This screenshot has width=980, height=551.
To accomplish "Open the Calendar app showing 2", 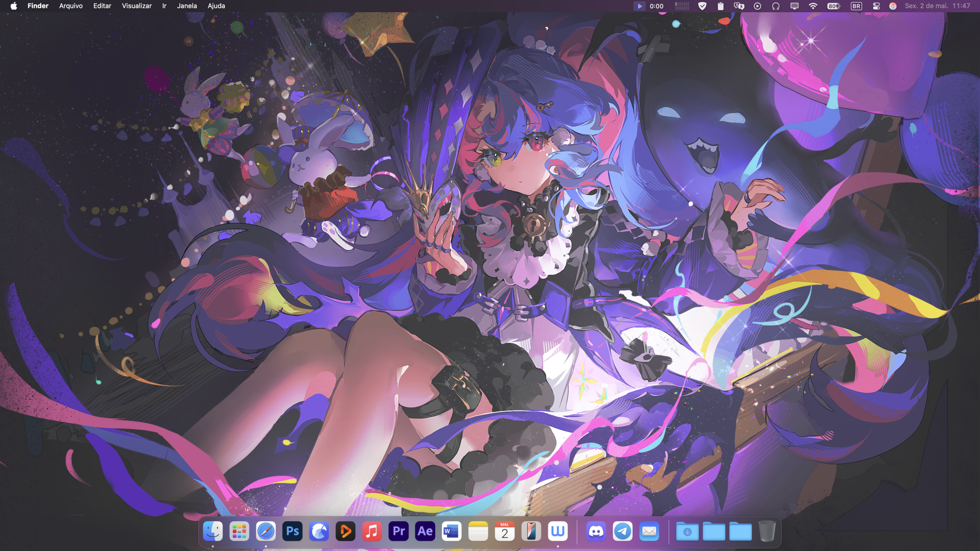I will pos(504,531).
